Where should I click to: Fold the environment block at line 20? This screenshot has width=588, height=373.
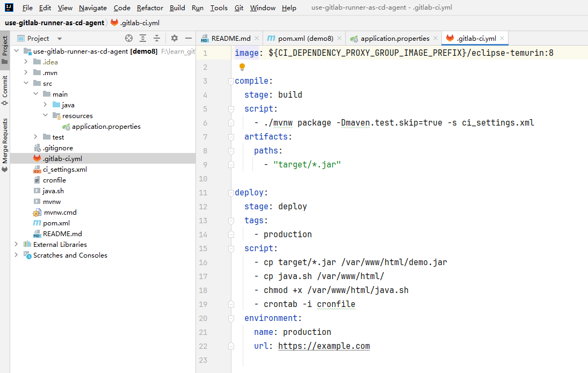click(x=231, y=318)
